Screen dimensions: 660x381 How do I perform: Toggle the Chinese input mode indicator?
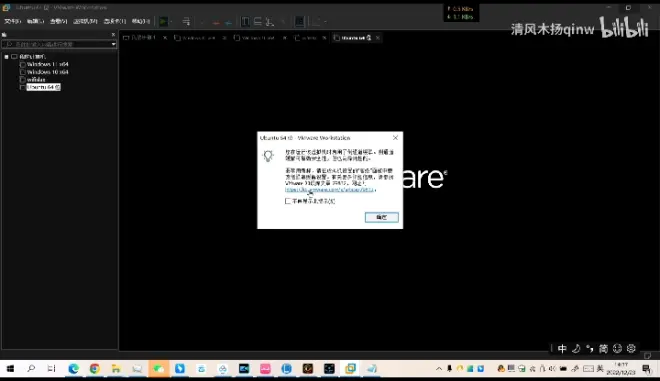click(x=562, y=349)
